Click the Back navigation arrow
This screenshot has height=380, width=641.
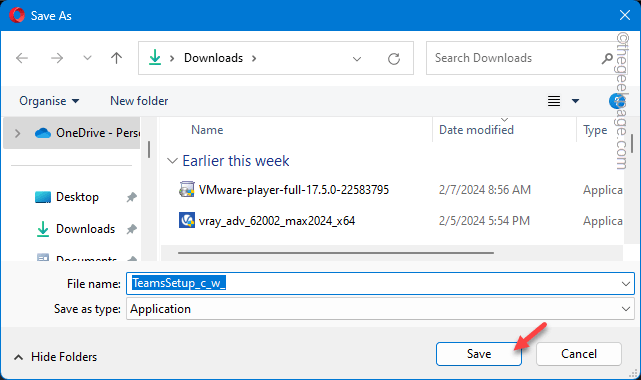pos(22,58)
